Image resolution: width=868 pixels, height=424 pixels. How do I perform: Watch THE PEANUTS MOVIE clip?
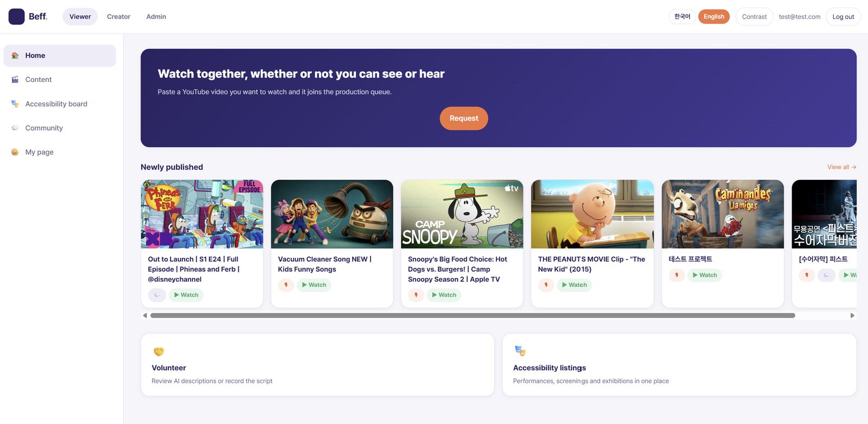point(575,285)
